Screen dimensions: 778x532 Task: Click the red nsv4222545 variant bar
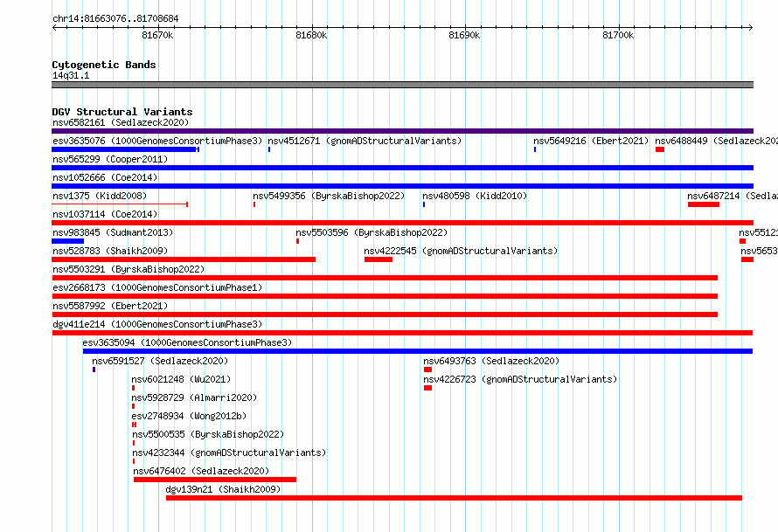click(x=379, y=259)
